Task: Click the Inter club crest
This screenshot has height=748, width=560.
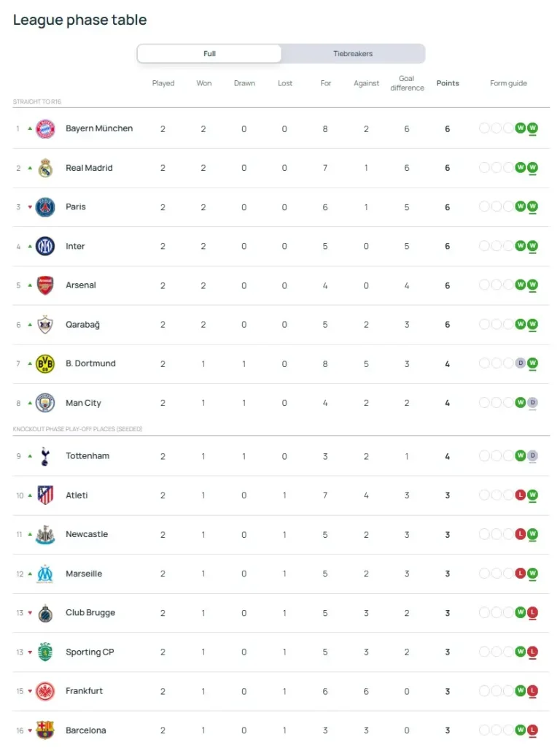Action: pyautogui.click(x=45, y=247)
